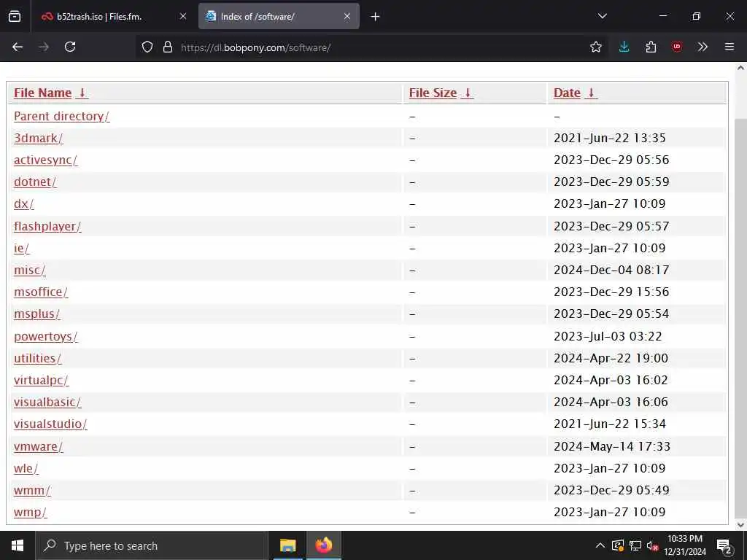
Task: Open the virtualpc folder
Action: (x=41, y=380)
